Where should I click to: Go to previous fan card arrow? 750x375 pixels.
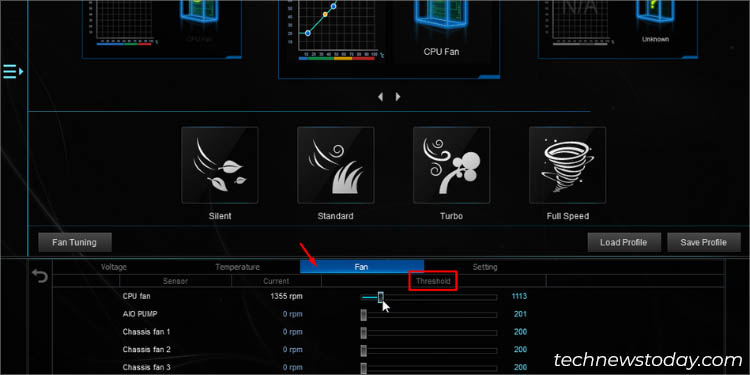380,97
